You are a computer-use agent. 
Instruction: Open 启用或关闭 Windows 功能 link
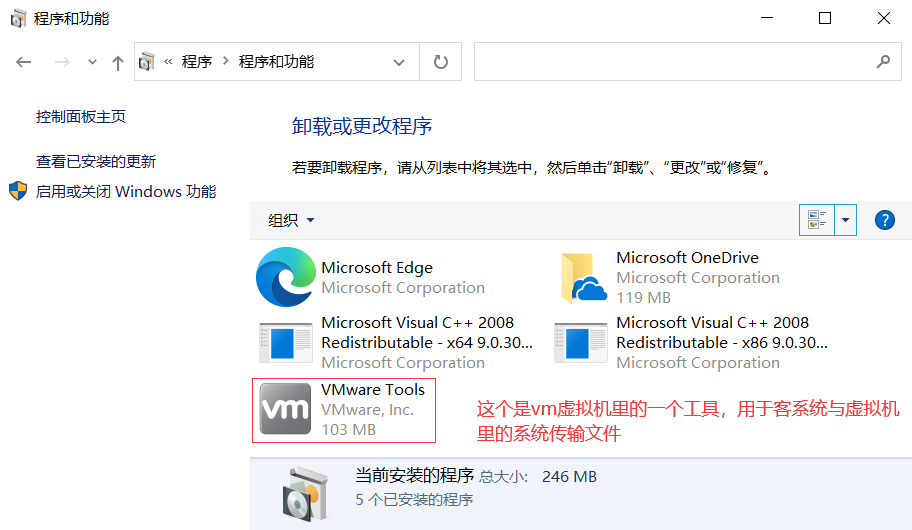[x=126, y=191]
